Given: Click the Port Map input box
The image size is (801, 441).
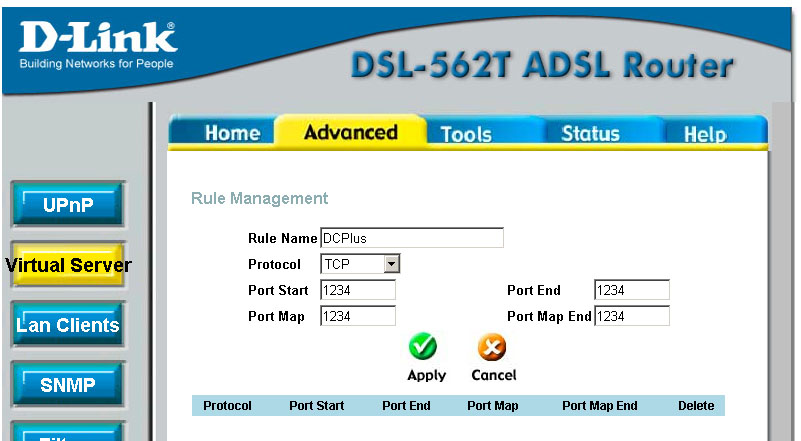Looking at the screenshot, I should point(357,316).
